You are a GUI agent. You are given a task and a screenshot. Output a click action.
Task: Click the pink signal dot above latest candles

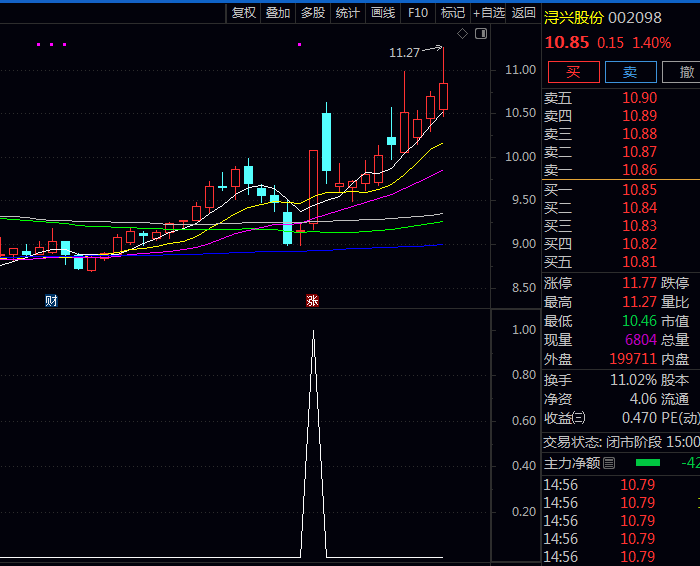pyautogui.click(x=299, y=44)
